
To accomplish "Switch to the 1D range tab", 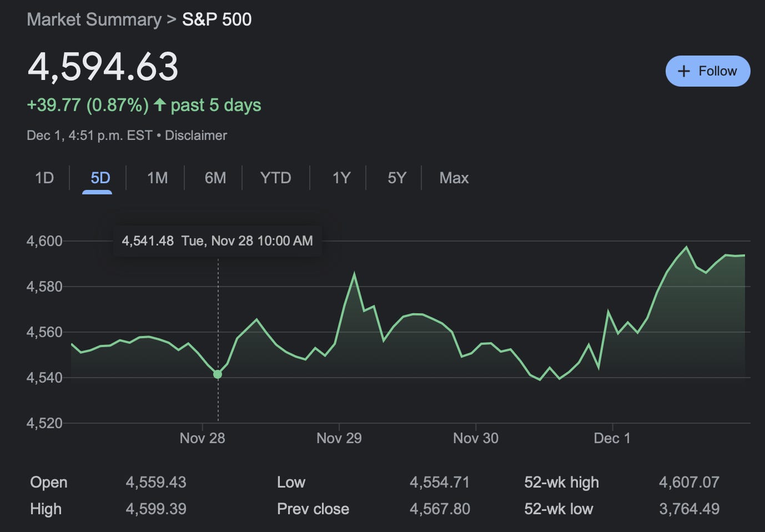I will point(44,178).
